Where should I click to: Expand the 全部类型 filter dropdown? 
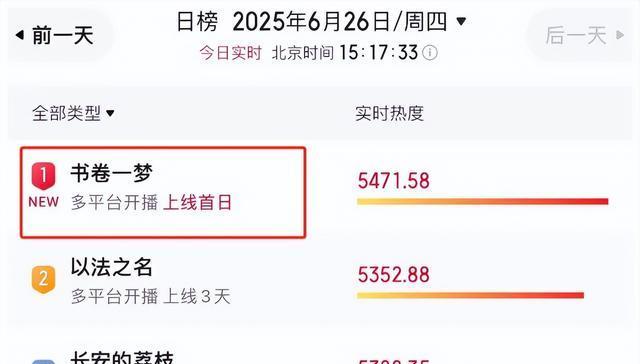point(73,113)
